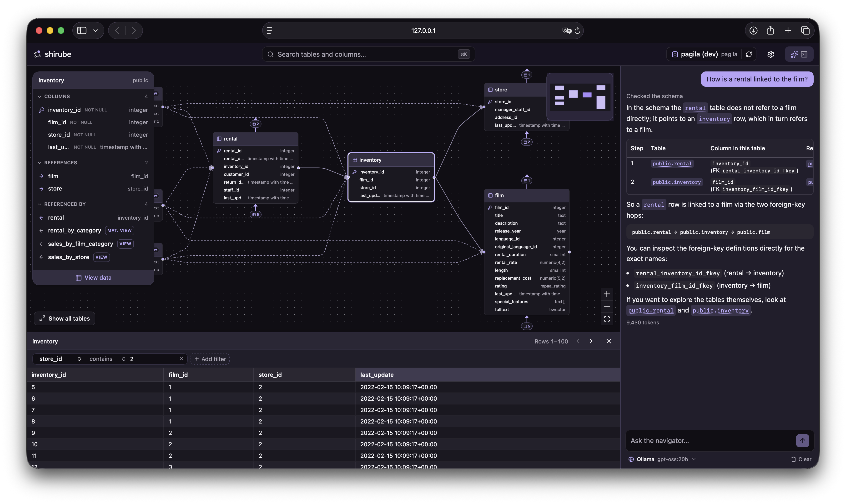Select the film table node header
Viewport: 846px width, 504px height.
(x=526, y=195)
